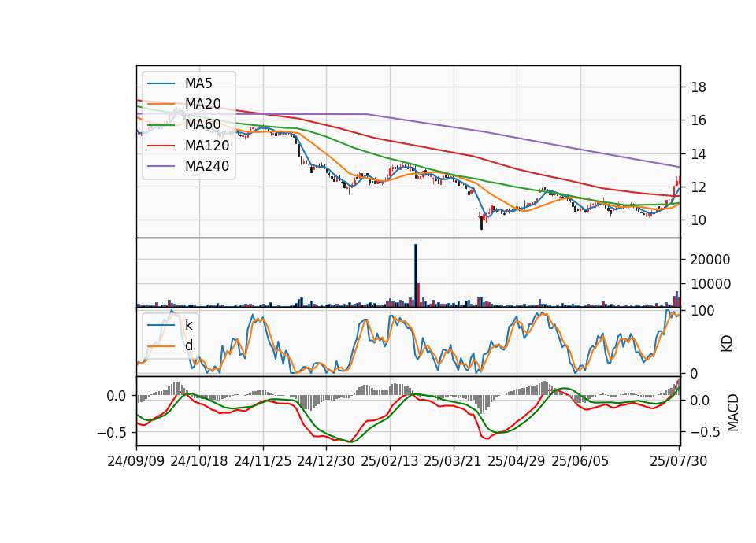
Task: Click the 25/06/05 date label
Action: pos(580,461)
